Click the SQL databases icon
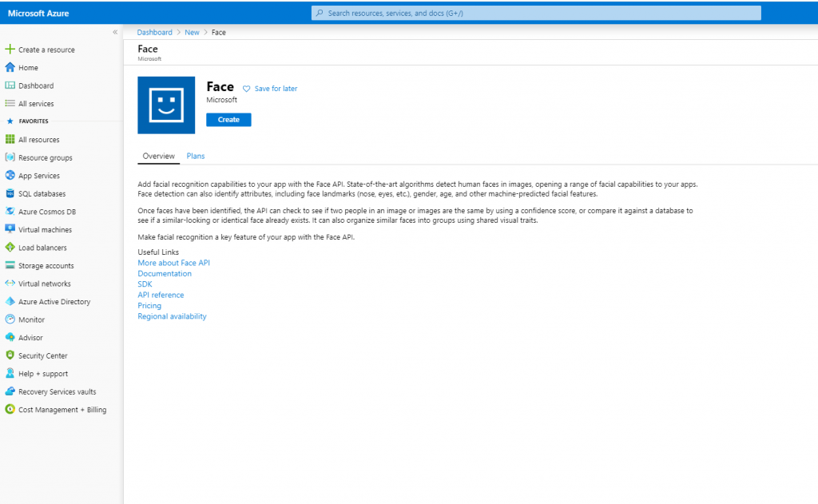The image size is (818, 504). click(x=10, y=193)
